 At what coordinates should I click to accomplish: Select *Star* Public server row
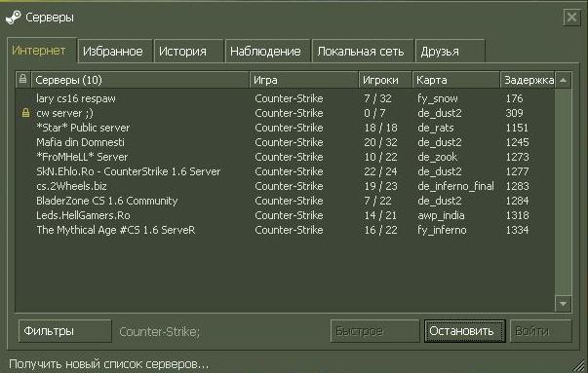(285, 128)
